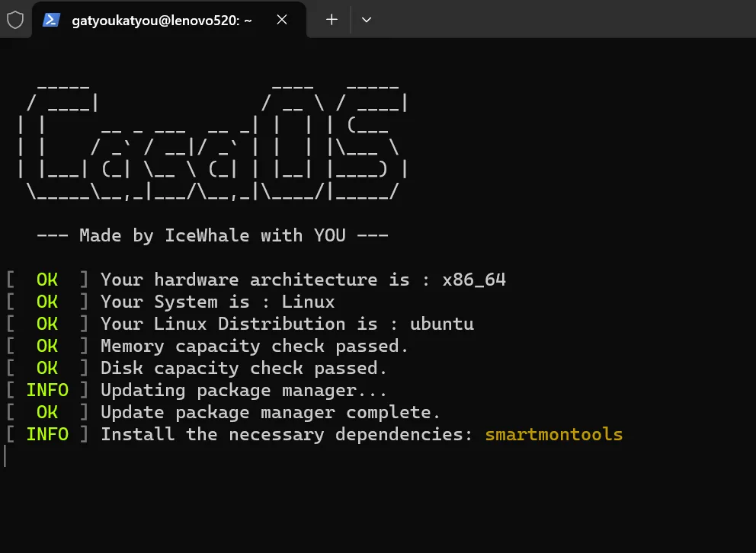Click the 'Your System is : Linux' line

tap(217, 302)
